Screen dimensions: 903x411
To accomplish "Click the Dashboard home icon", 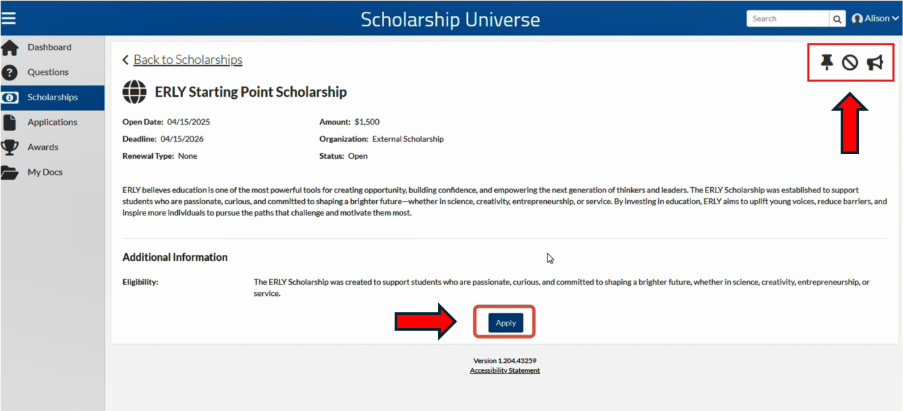I will [x=10, y=47].
